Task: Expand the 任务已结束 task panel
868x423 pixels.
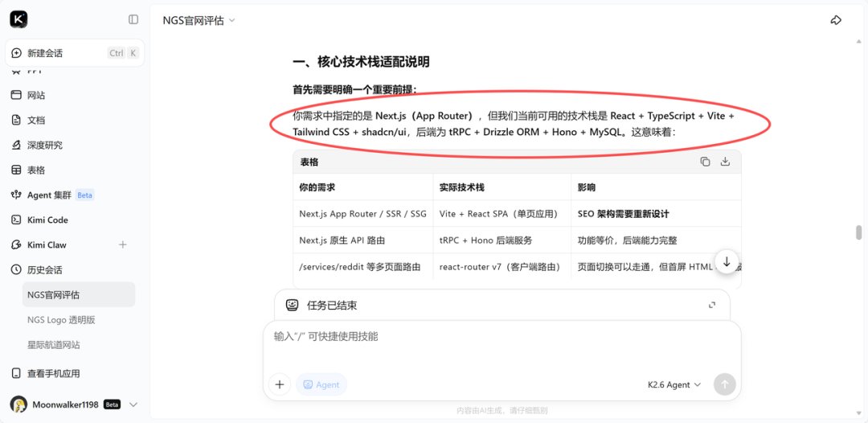Action: click(712, 305)
